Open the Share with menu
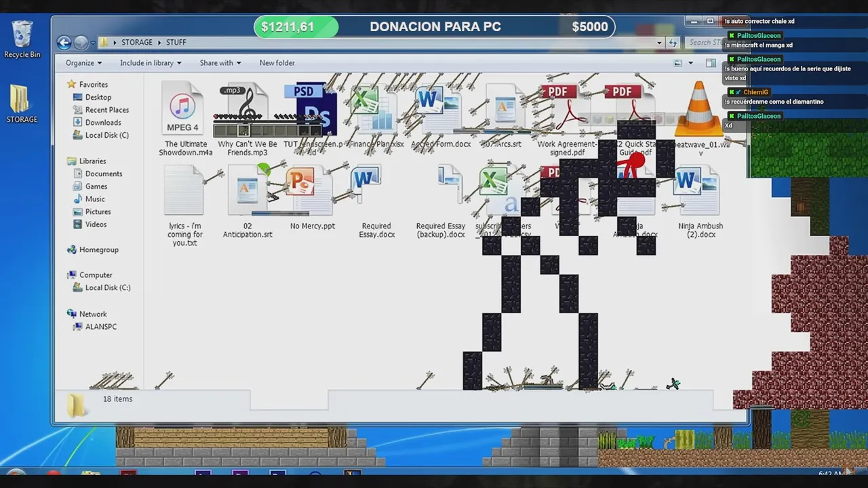Screen dimensions: 868x488 220,63
